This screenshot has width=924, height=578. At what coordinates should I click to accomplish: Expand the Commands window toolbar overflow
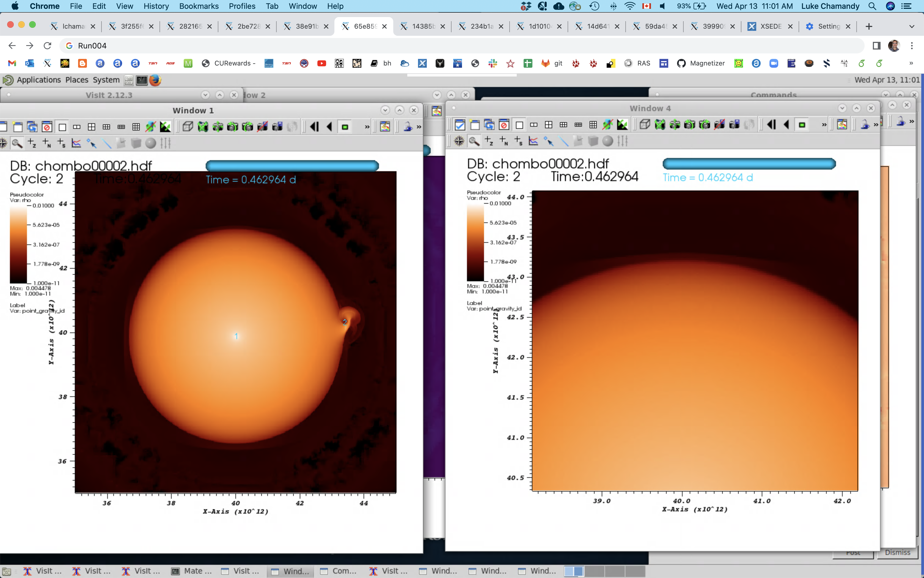tap(912, 122)
